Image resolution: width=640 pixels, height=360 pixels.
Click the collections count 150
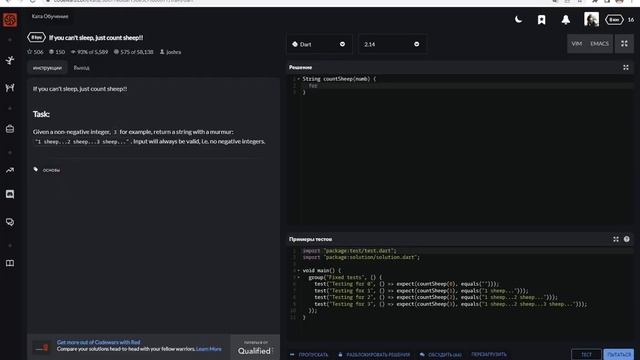tap(57, 52)
